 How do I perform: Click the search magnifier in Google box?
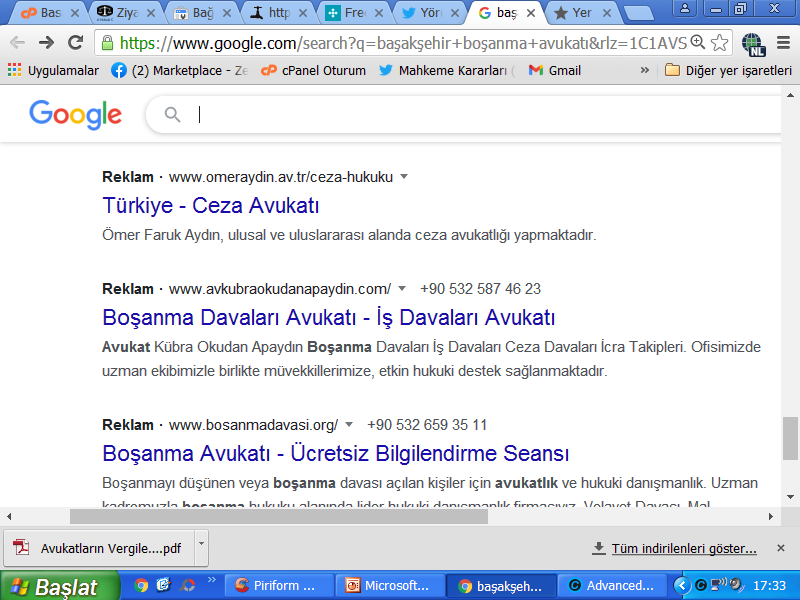click(172, 115)
